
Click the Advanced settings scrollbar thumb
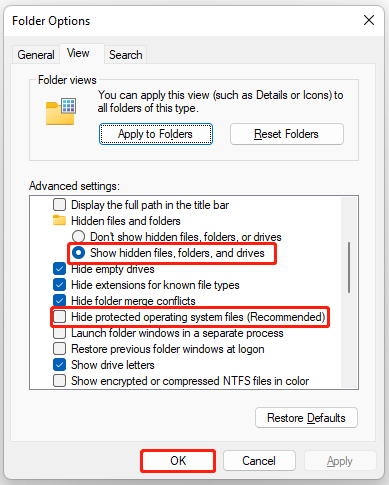coord(349,267)
